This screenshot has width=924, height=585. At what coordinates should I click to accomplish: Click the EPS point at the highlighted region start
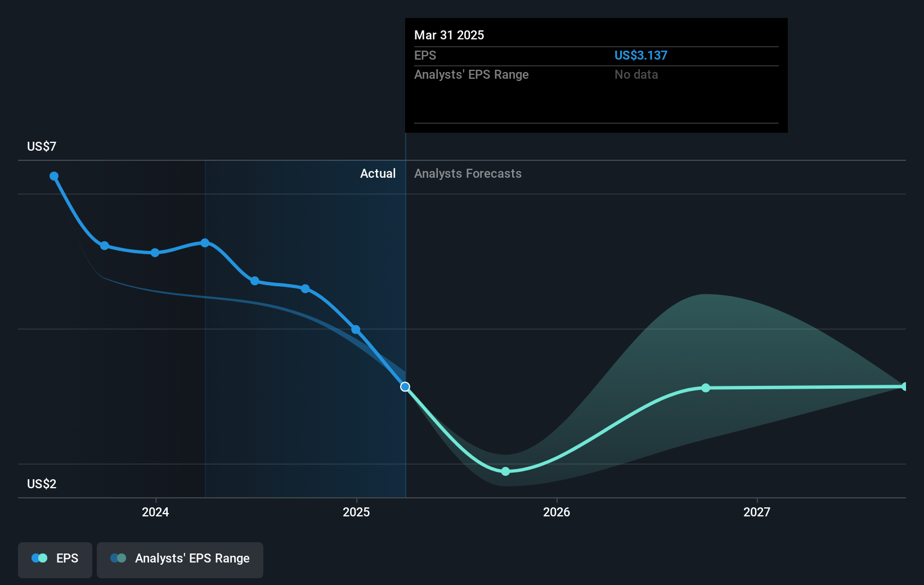(205, 243)
